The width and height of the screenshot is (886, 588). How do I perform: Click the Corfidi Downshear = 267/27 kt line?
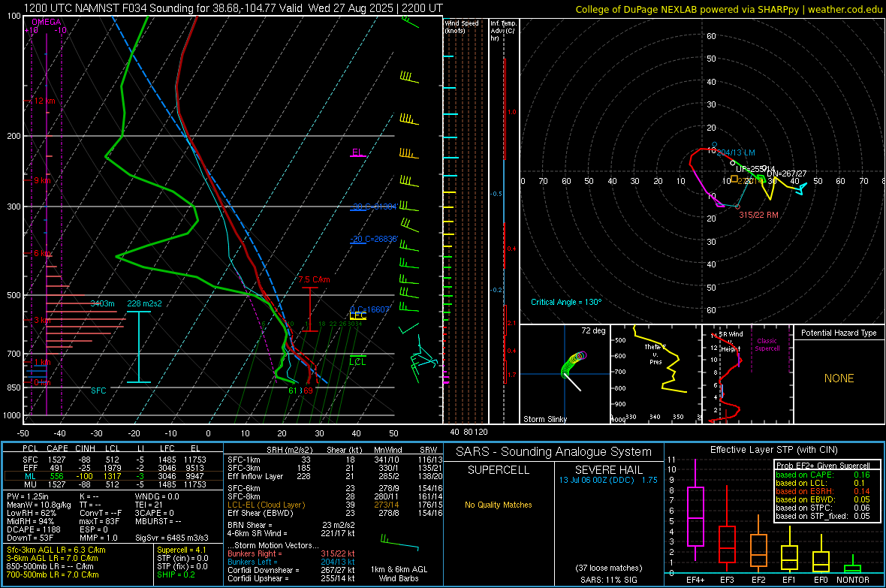[291, 570]
